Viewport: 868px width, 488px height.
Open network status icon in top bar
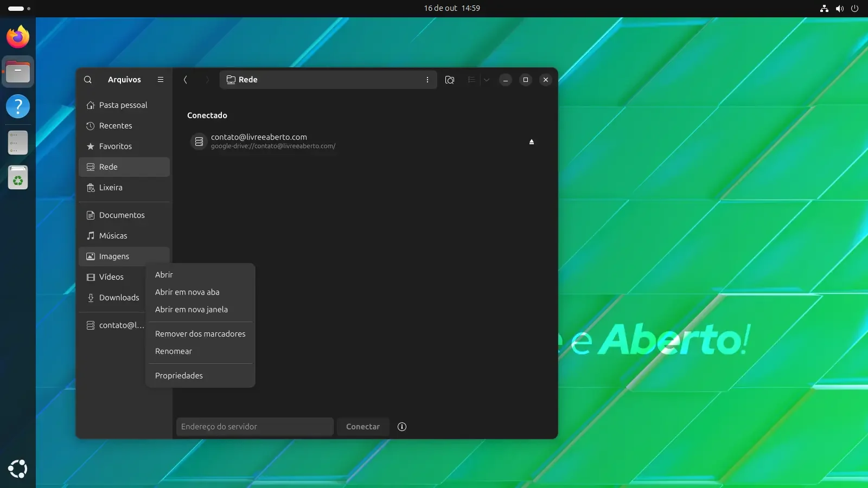click(x=825, y=8)
